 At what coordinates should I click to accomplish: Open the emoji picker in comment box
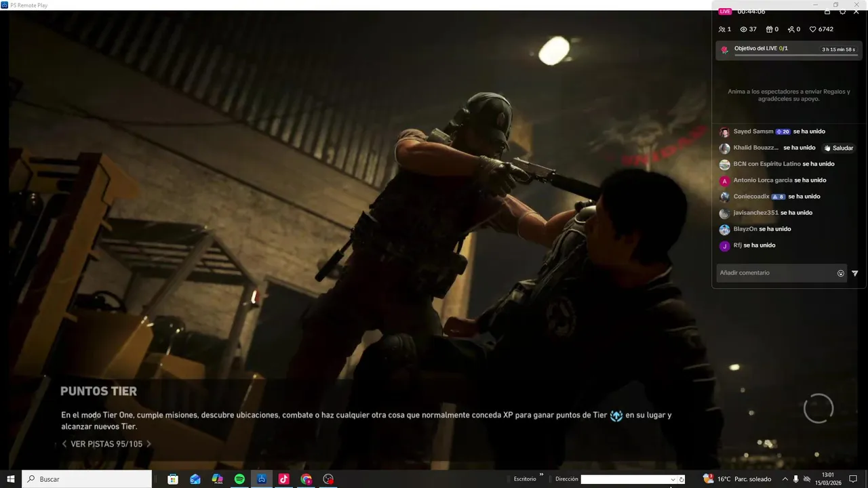pos(841,273)
